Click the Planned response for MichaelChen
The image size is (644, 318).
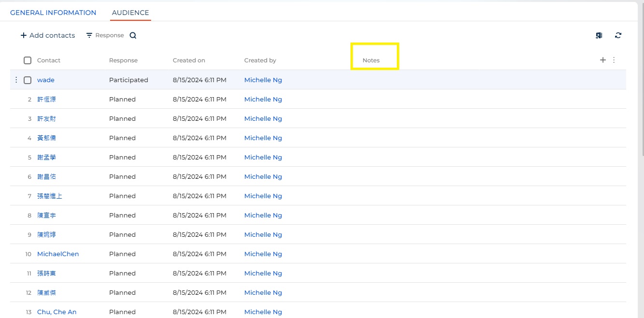pos(122,254)
